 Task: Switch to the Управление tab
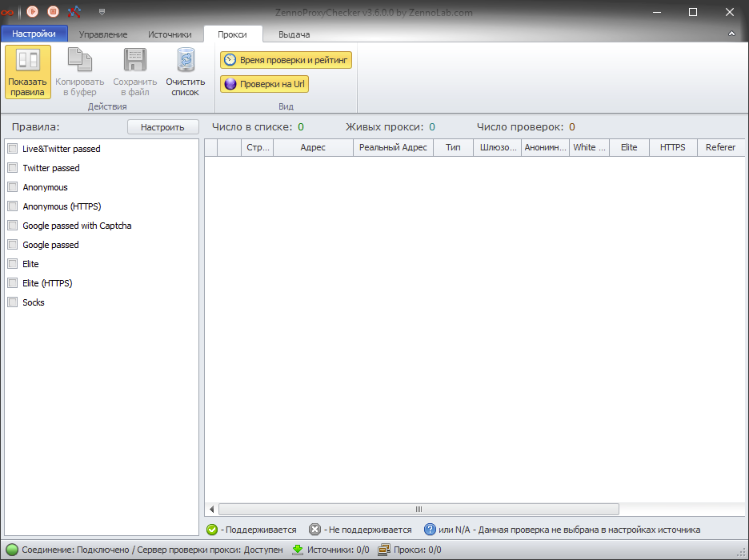[x=102, y=34]
